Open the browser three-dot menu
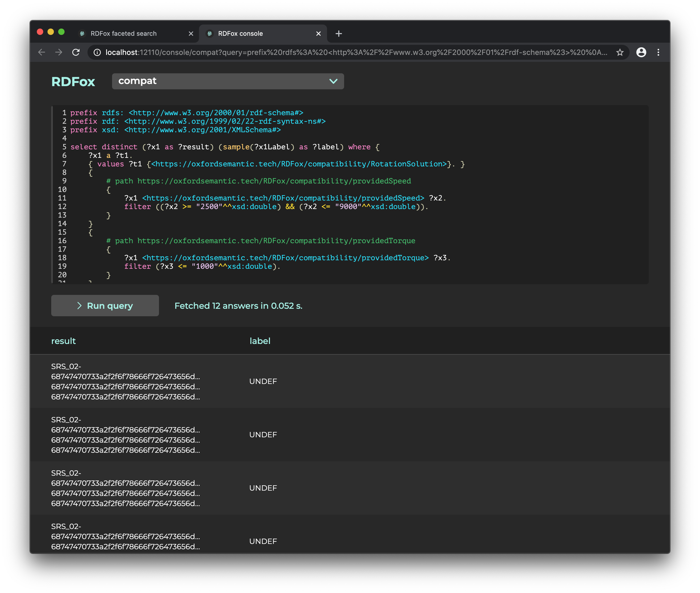This screenshot has height=593, width=700. [x=658, y=53]
